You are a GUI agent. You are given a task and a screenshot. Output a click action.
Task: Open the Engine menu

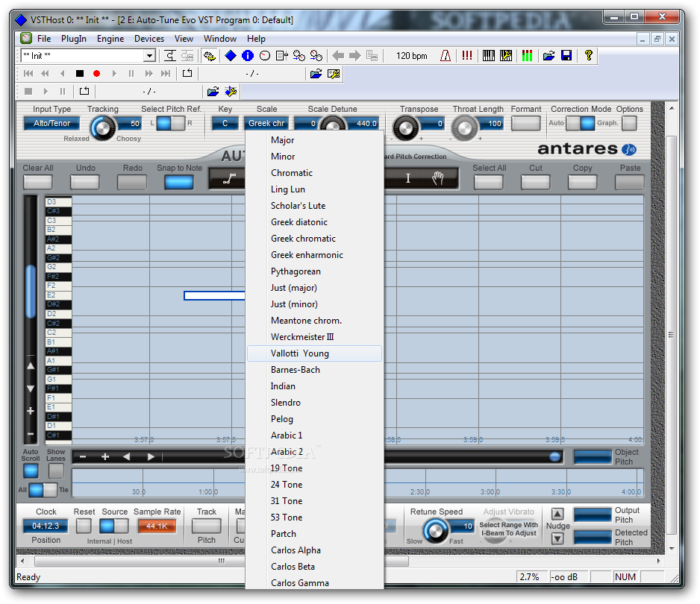[110, 39]
